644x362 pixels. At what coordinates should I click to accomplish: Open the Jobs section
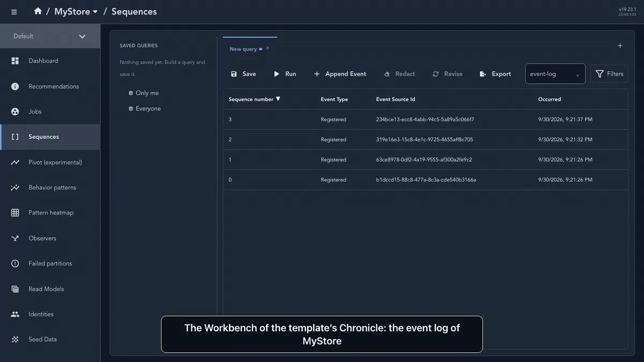point(50,112)
